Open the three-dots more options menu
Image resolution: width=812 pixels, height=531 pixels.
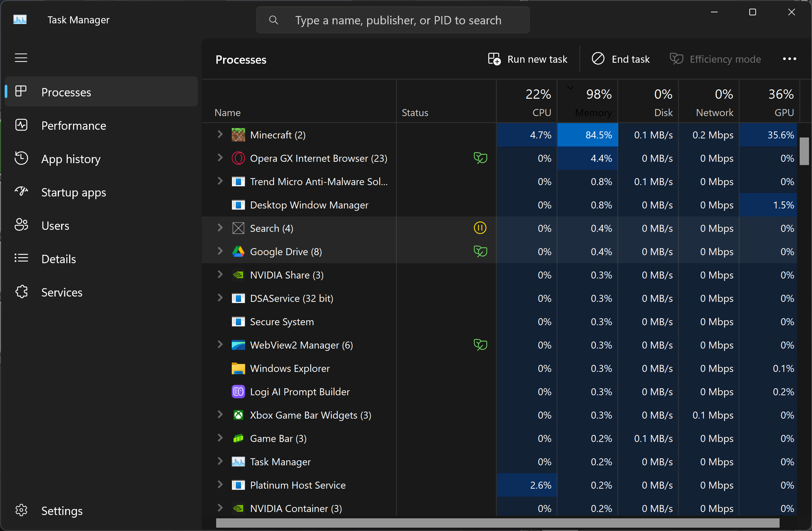[789, 59]
